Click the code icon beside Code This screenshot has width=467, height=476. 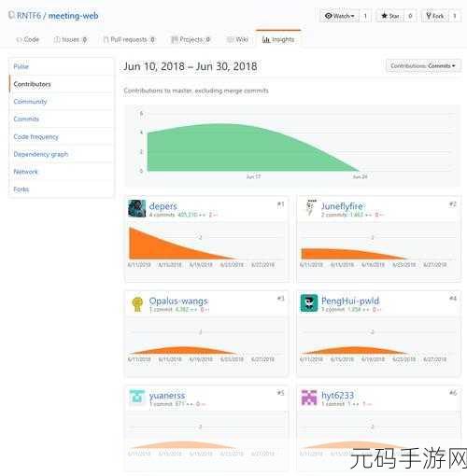pyautogui.click(x=20, y=40)
